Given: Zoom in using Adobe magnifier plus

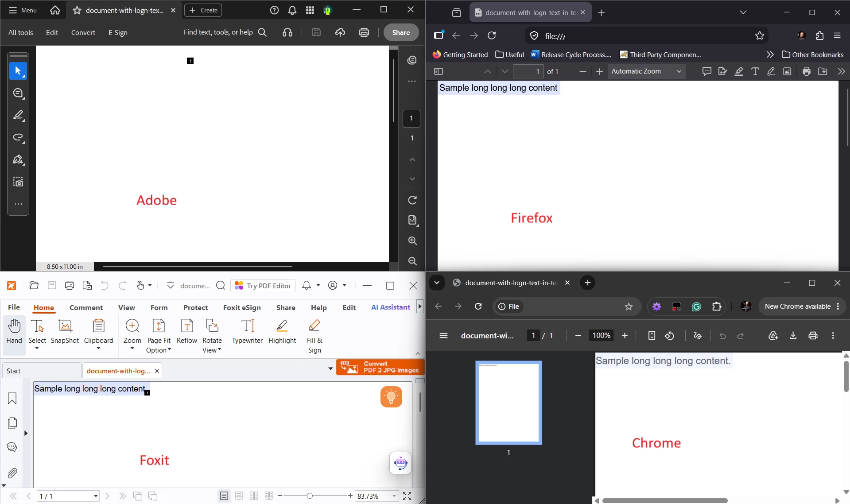Looking at the screenshot, I should click(412, 240).
